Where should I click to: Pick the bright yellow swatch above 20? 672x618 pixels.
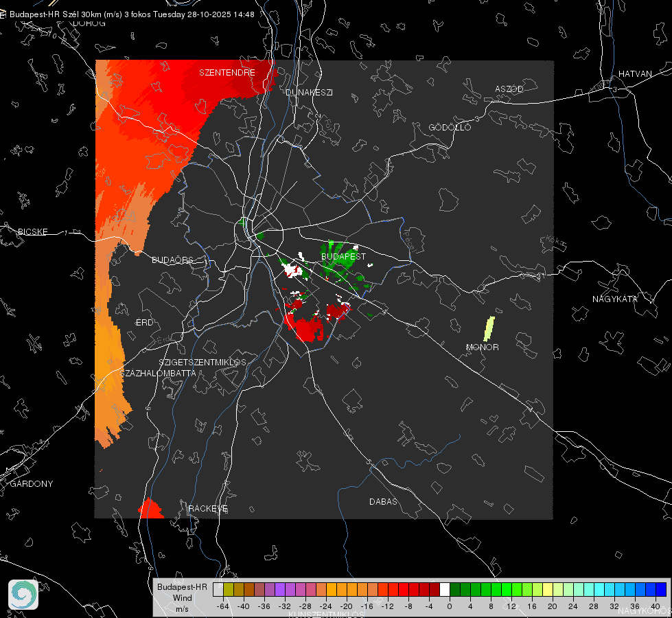click(548, 590)
